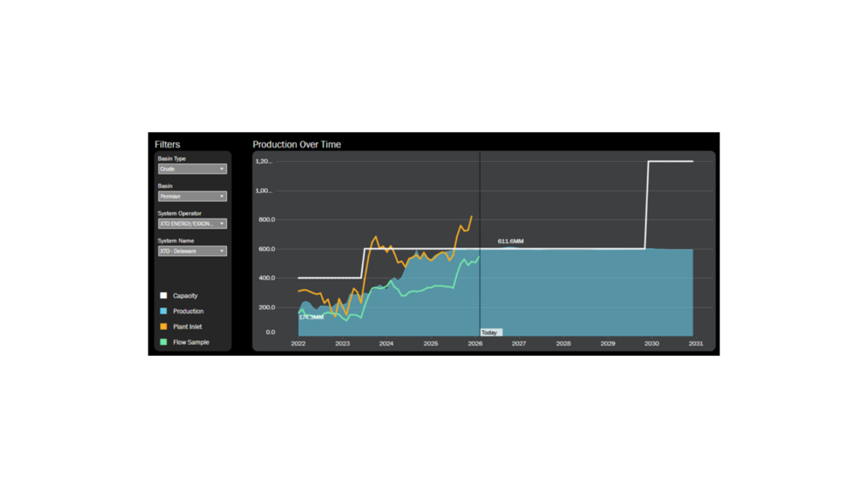Click the Today marker label on timeline
The width and height of the screenshot is (868, 488).
coord(490,332)
